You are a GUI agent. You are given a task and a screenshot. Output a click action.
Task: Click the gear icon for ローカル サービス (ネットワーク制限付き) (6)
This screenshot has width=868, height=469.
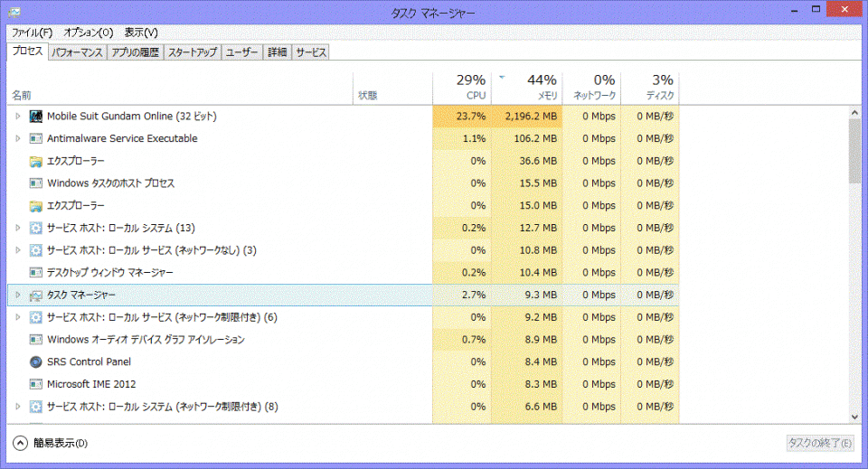pos(36,317)
